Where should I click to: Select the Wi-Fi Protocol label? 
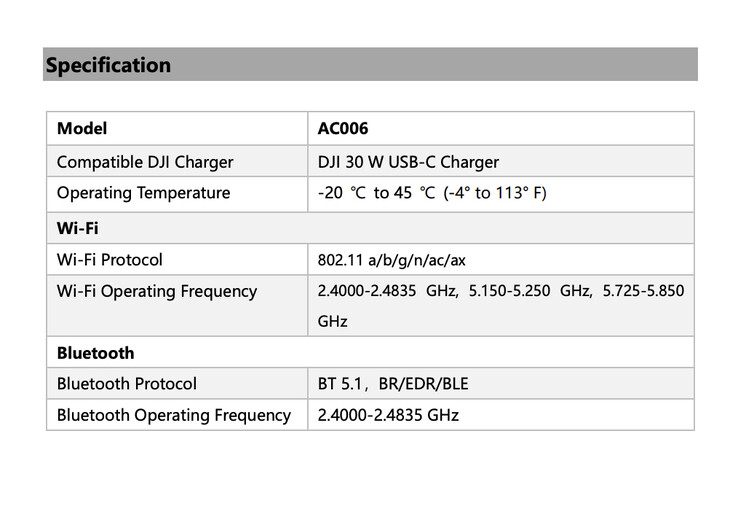click(x=110, y=259)
